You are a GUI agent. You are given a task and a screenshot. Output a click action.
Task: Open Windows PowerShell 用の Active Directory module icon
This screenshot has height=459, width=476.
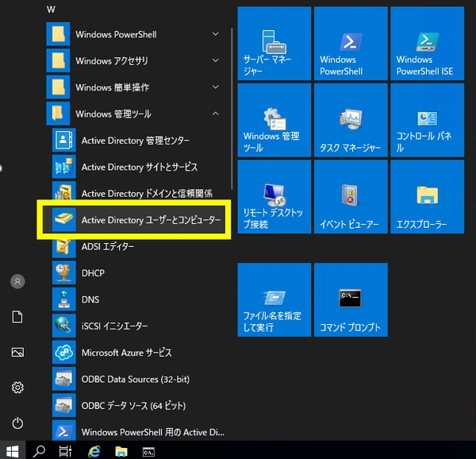click(x=63, y=430)
